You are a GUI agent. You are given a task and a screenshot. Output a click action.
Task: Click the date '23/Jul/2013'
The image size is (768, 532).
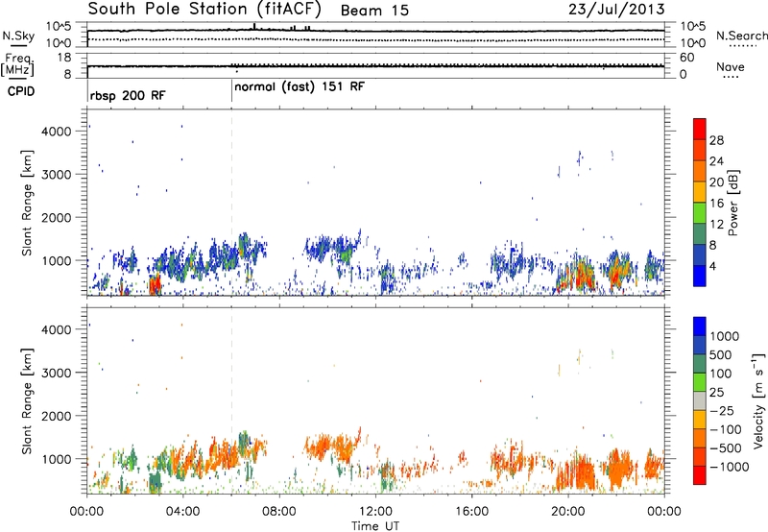(x=616, y=10)
